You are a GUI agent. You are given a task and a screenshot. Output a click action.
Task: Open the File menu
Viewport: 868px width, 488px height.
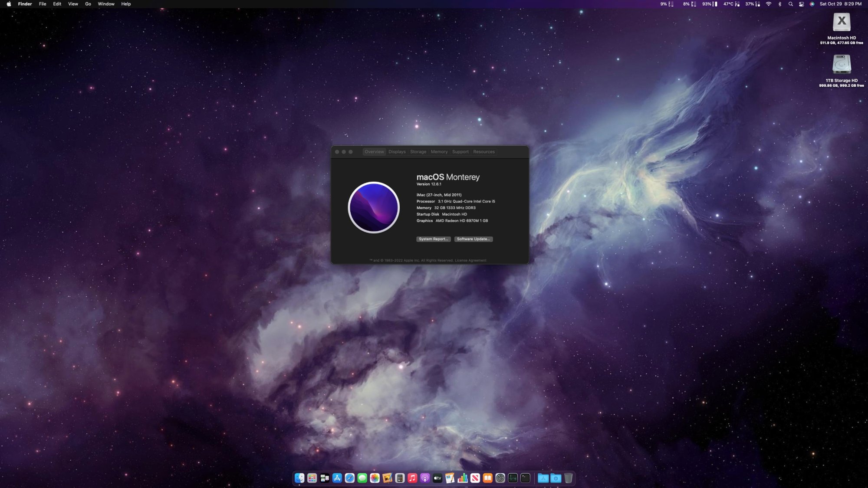coord(43,4)
